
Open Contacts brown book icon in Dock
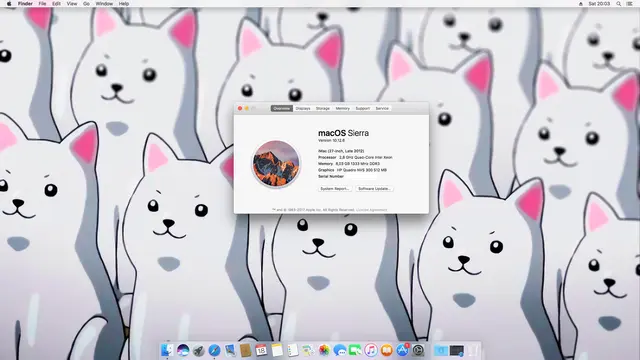coord(246,350)
